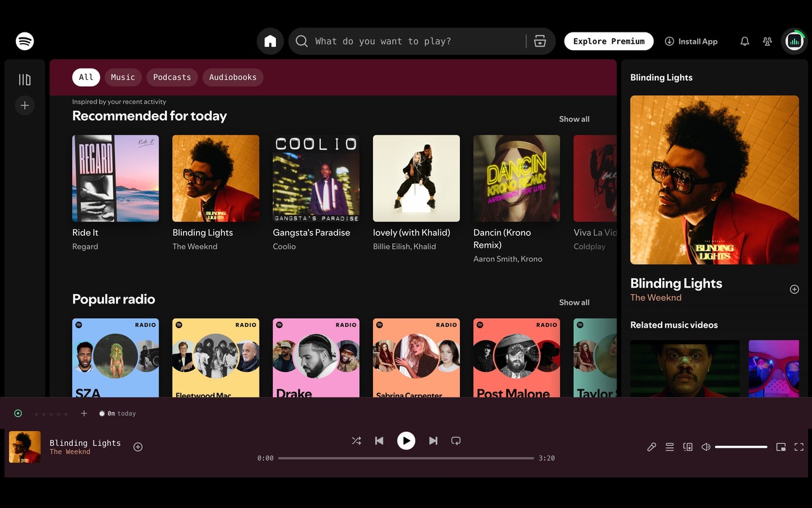Select the Music filter chip

[x=123, y=77]
